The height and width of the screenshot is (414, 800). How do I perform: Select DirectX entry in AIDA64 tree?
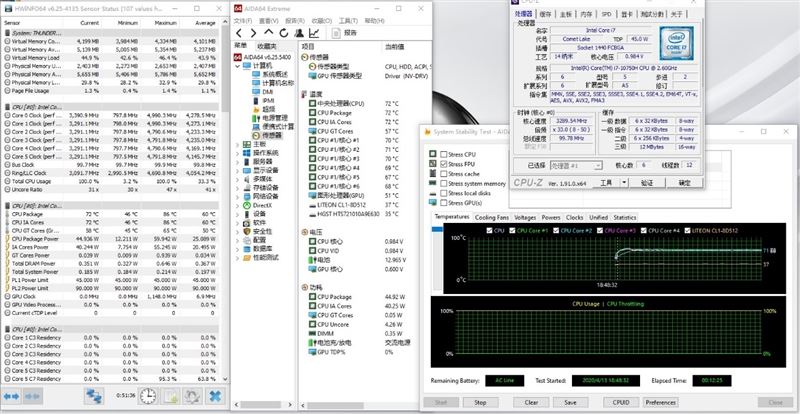[x=257, y=205]
